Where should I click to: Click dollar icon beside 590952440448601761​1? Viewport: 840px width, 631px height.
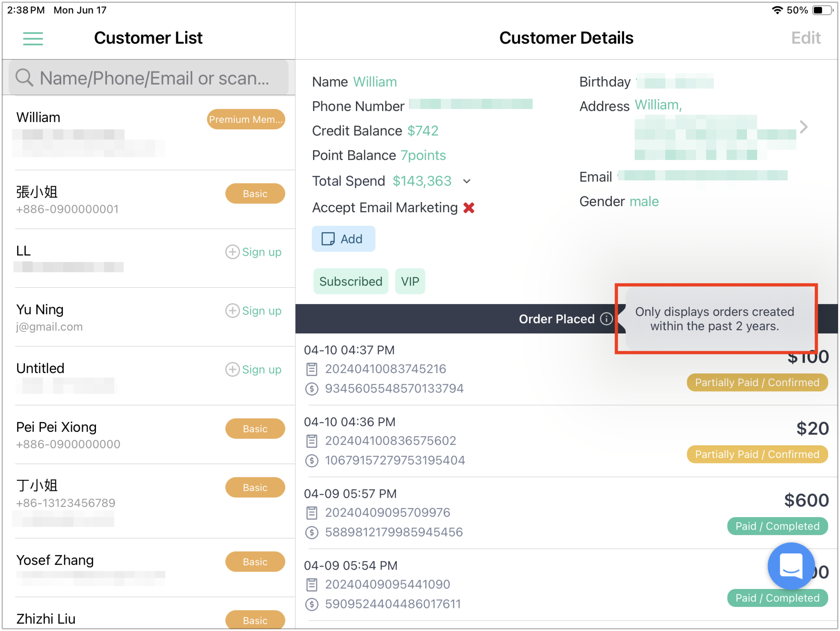click(x=312, y=604)
